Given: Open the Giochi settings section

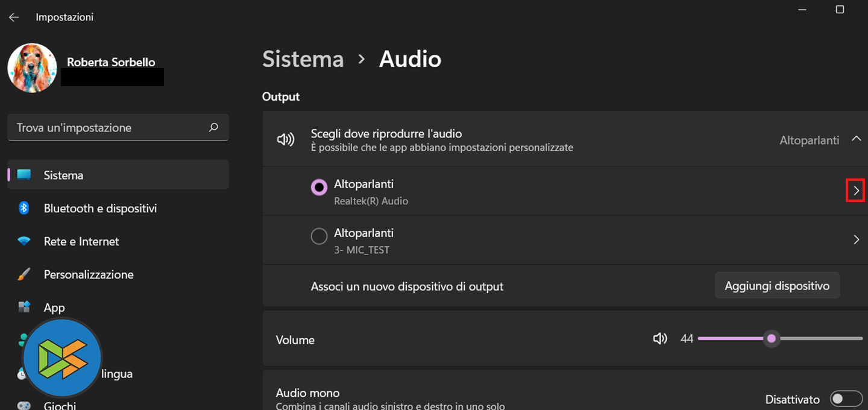Looking at the screenshot, I should pos(60,405).
